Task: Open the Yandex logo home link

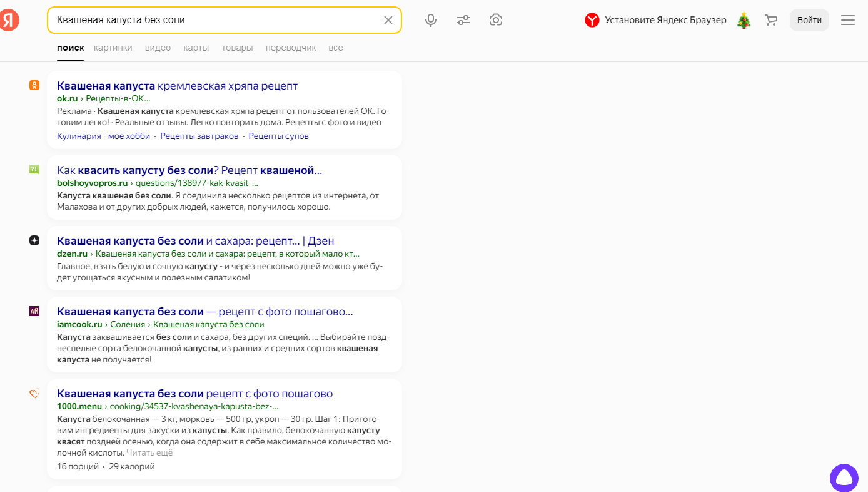Action: [9, 20]
